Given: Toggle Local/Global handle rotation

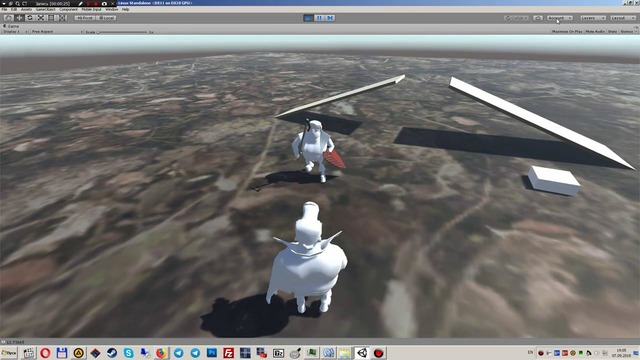Looking at the screenshot, I should (x=107, y=18).
